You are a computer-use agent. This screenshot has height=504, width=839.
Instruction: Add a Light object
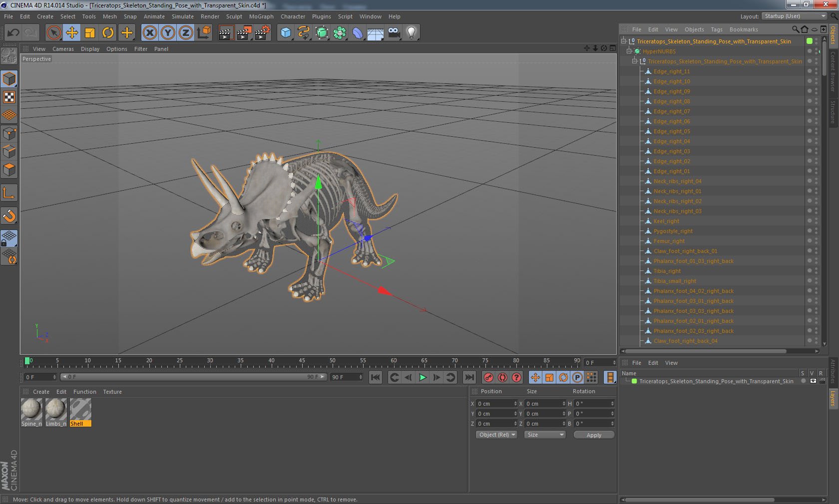coord(412,33)
